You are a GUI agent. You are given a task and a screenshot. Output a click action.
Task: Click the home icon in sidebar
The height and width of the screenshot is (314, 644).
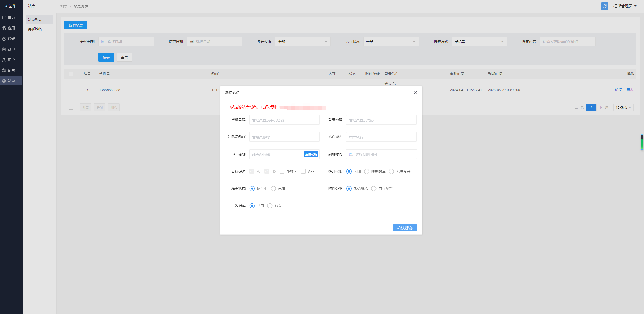(4, 17)
